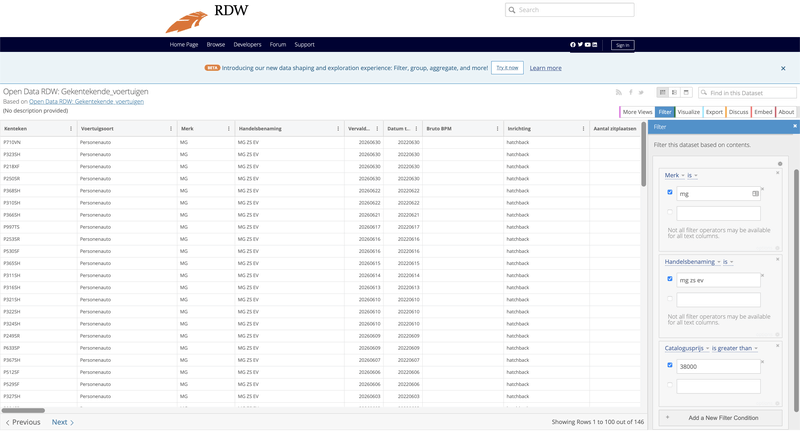Click the Sign In button

point(622,45)
